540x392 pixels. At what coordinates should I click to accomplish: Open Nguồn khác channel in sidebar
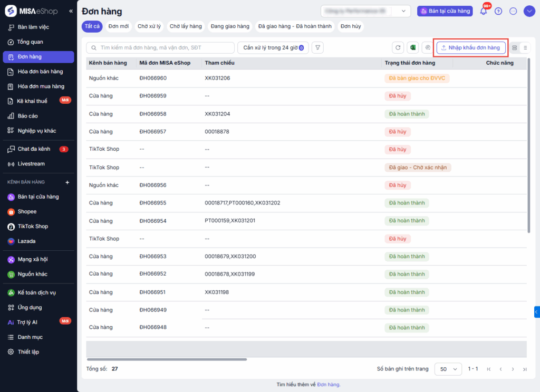[x=32, y=275]
